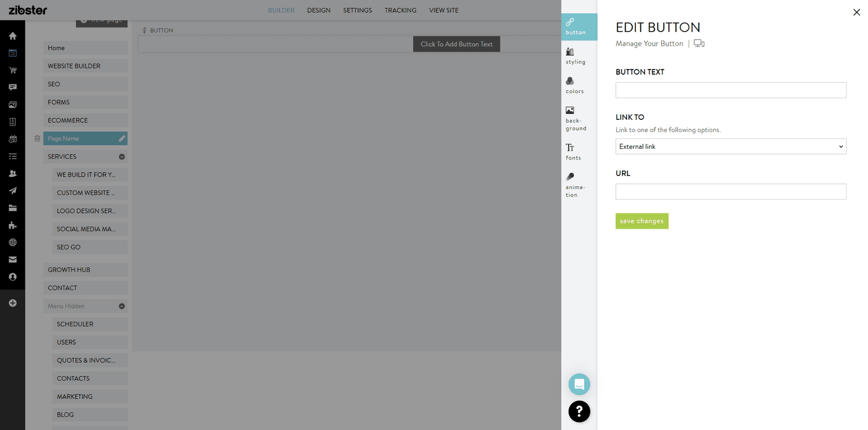Image resolution: width=868 pixels, height=430 pixels.
Task: Open the help question mark button
Action: pos(579,411)
